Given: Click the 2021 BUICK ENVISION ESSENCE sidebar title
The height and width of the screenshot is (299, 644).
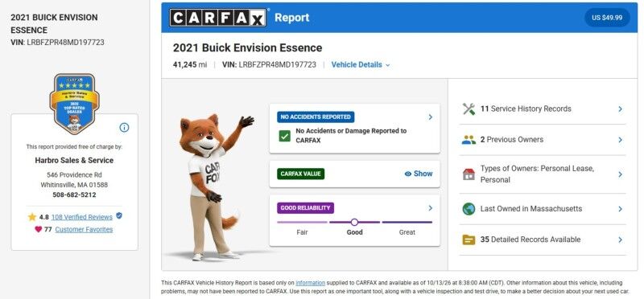Looking at the screenshot, I should [54, 24].
